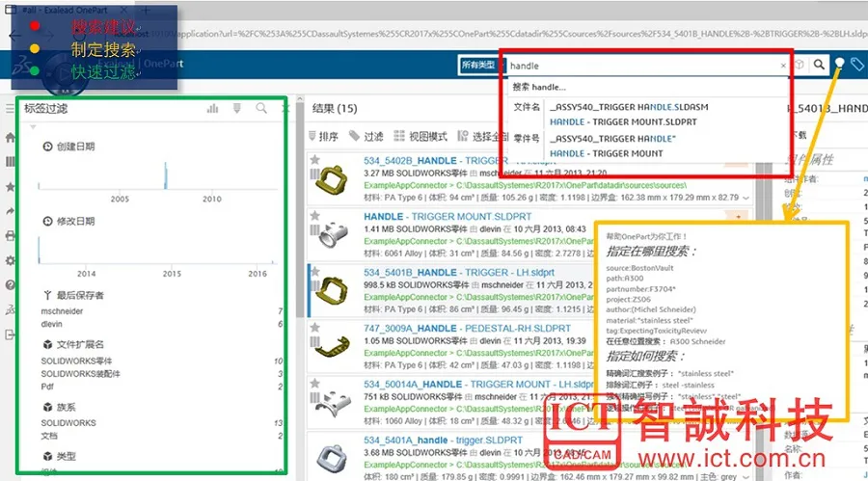Click 选择全部 select all button

483,136
